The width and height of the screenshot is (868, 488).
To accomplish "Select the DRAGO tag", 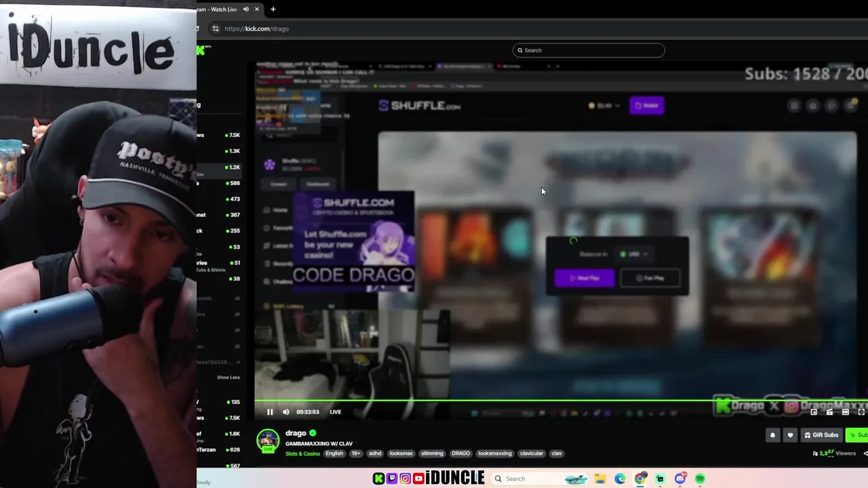I will [x=460, y=453].
